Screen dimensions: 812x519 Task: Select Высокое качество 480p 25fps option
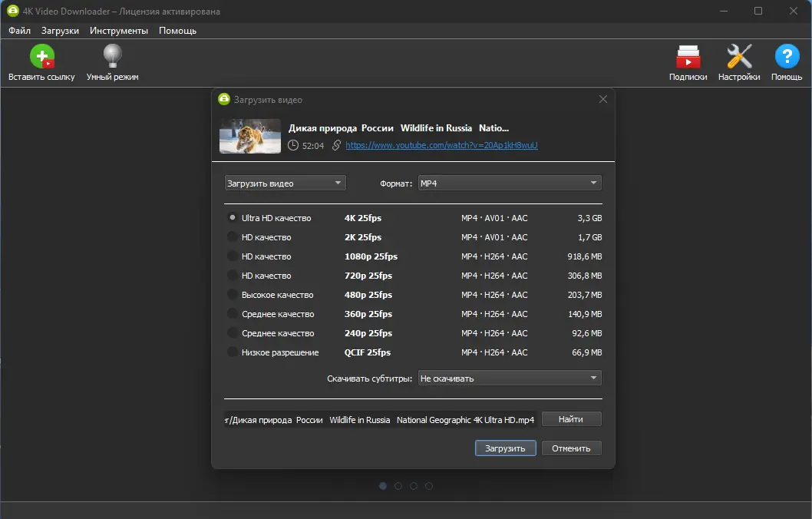[233, 294]
